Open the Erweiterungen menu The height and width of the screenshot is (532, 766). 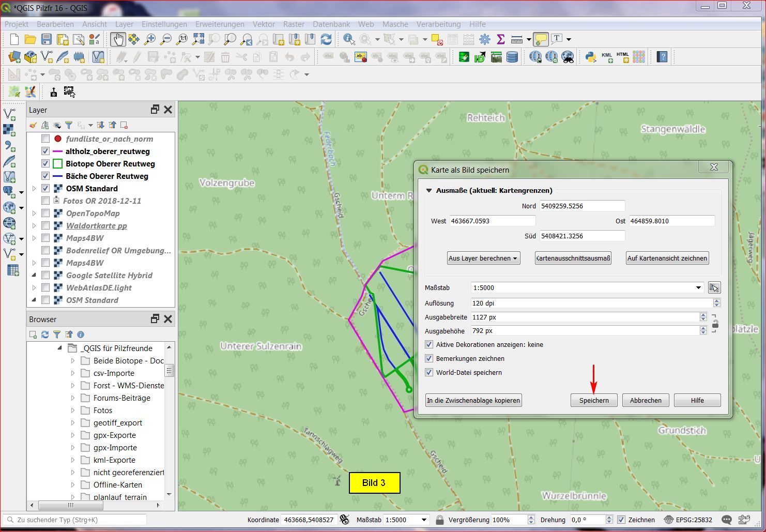pos(220,24)
